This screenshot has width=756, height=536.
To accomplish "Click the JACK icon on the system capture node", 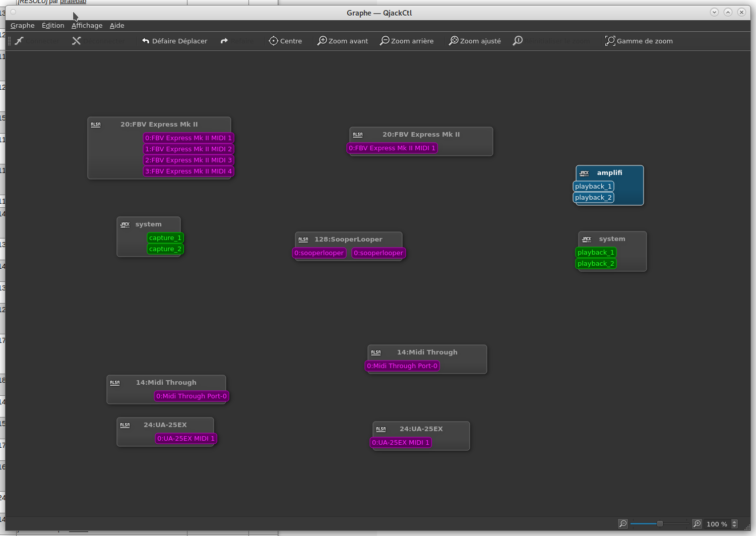I will [x=125, y=224].
